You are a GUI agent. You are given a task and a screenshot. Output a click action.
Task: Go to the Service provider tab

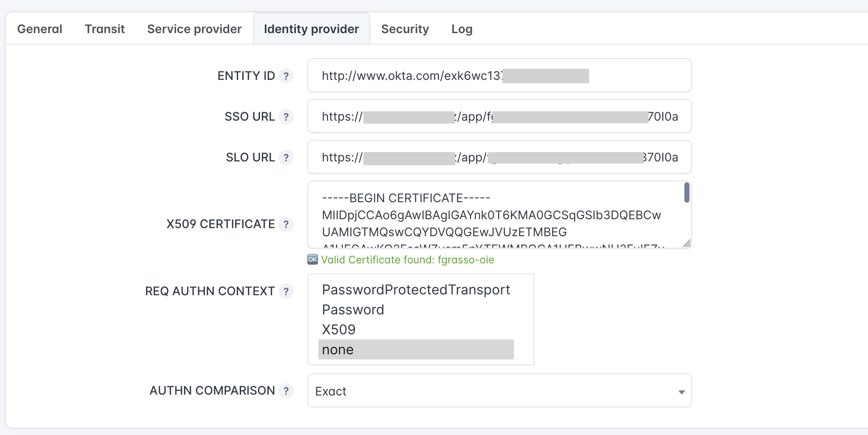click(194, 29)
